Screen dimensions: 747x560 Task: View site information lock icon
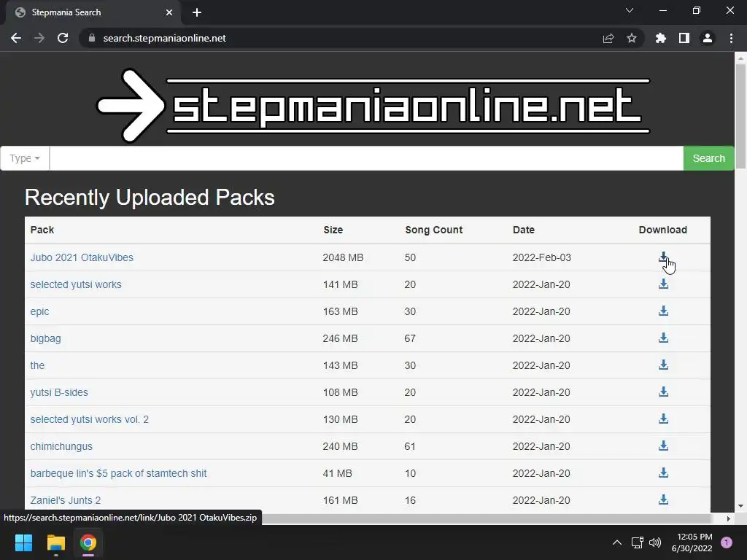point(92,38)
